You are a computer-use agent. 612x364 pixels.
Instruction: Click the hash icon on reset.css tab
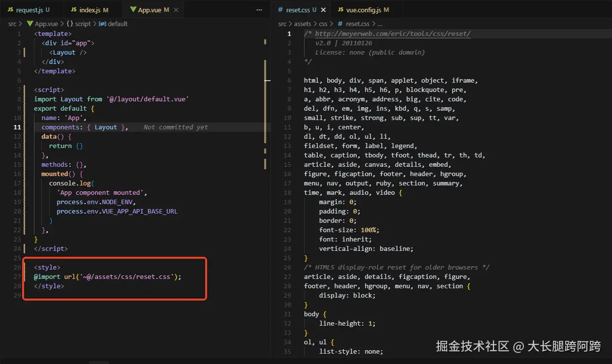(x=280, y=10)
